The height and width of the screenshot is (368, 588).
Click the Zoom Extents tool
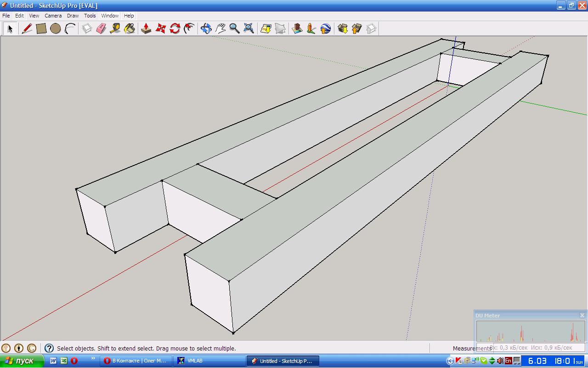[249, 29]
